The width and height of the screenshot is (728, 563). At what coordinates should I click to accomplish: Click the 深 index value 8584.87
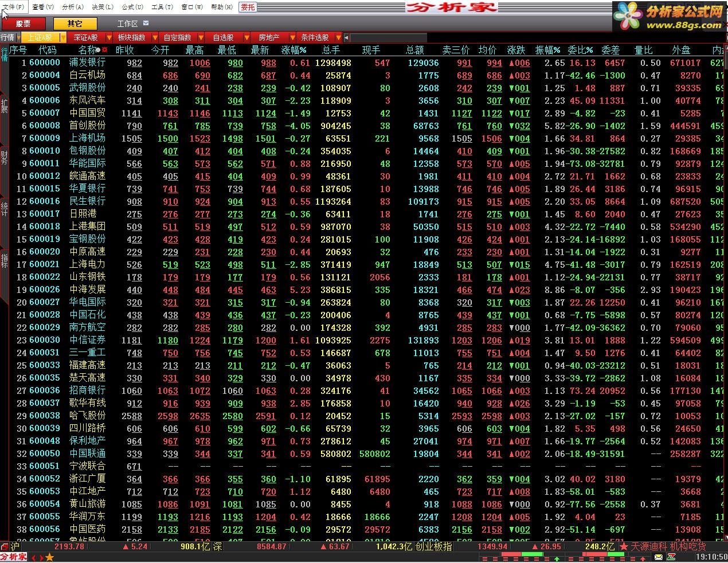(x=271, y=546)
